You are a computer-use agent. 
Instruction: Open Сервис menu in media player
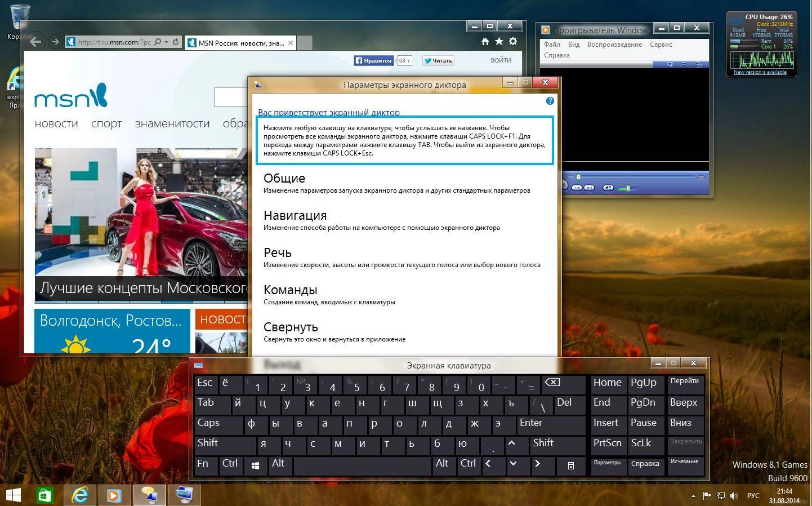coord(661,45)
